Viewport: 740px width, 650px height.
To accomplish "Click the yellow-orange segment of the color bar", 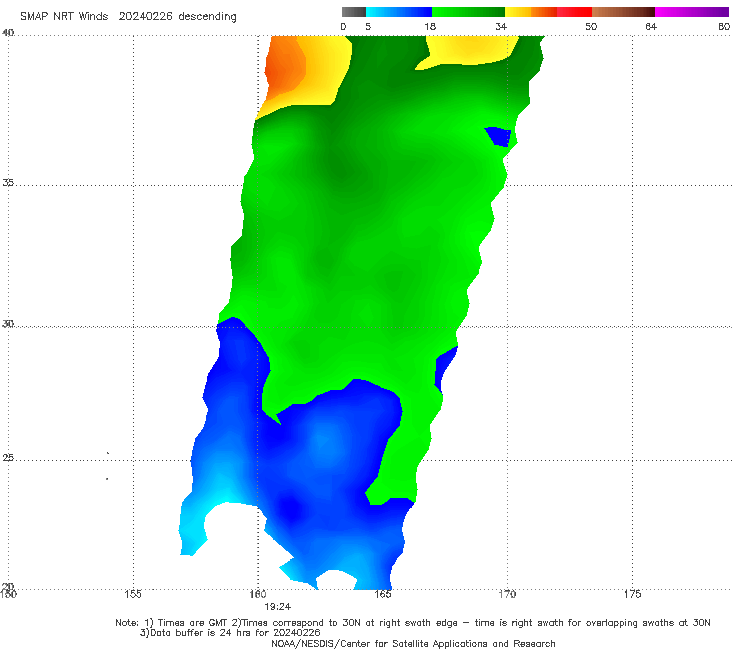I will pos(530,12).
